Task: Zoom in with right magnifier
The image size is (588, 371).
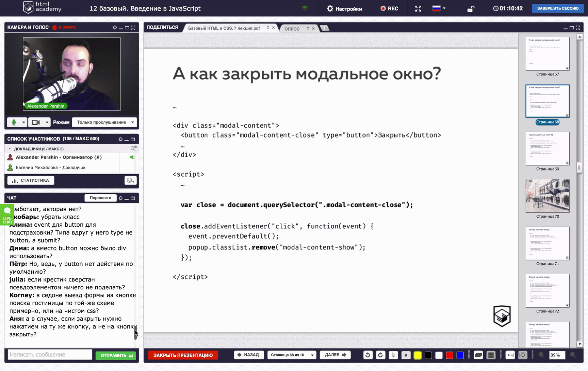Action: coord(573,355)
